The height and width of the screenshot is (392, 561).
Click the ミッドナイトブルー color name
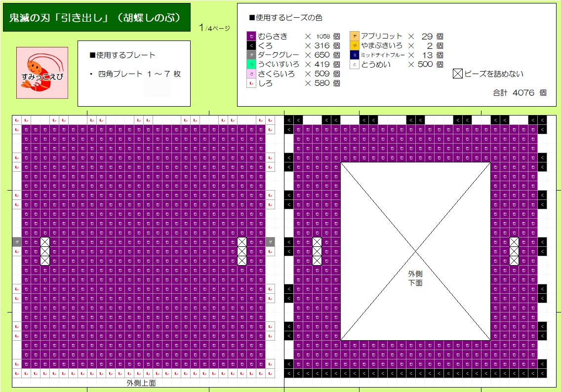[x=383, y=55]
